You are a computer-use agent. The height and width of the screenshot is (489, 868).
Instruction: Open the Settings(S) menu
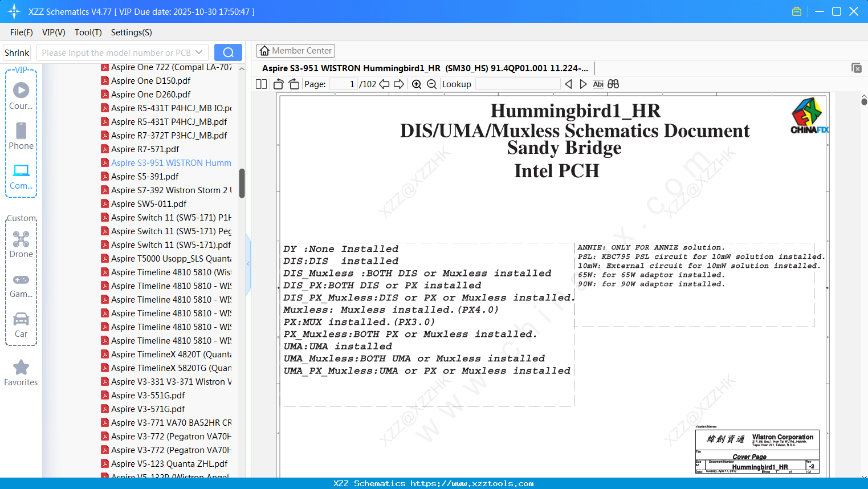coord(132,32)
